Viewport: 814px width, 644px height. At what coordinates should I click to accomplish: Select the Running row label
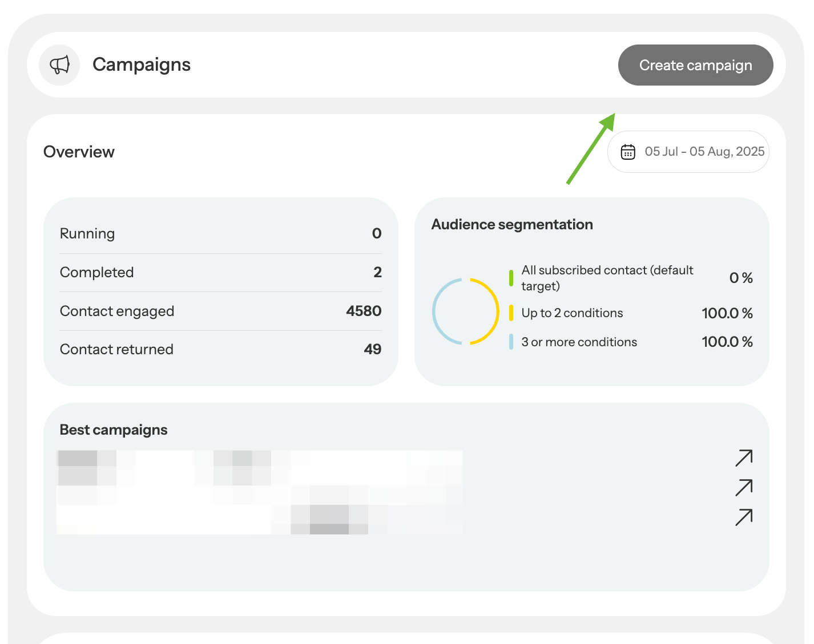[x=87, y=233]
